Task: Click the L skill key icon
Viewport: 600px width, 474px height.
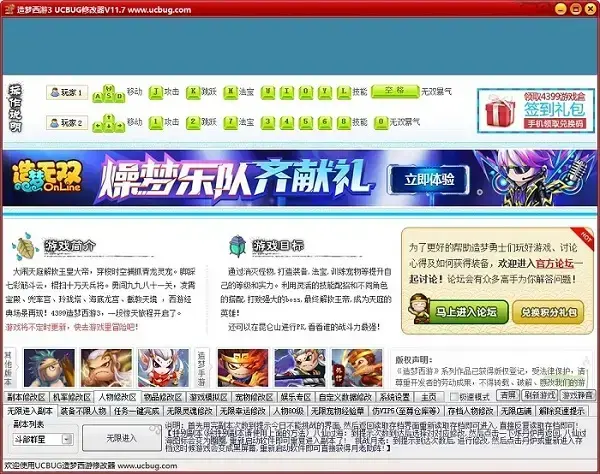Action: tap(344, 92)
